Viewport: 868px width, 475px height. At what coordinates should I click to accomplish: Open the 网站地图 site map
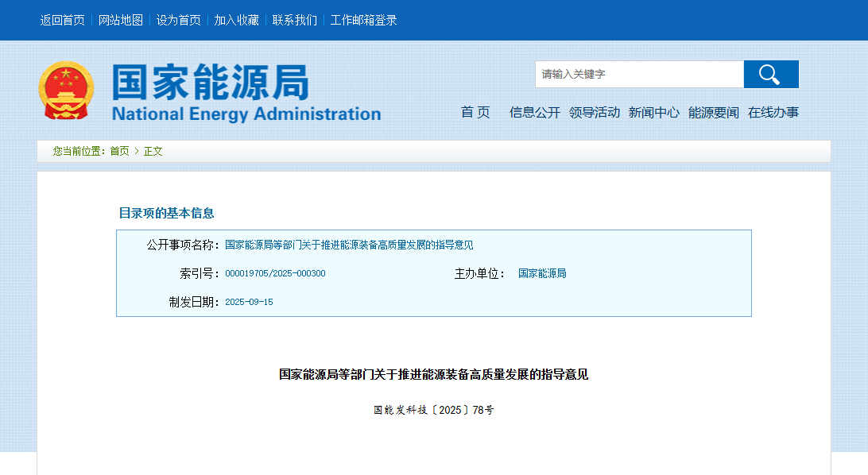[x=121, y=20]
